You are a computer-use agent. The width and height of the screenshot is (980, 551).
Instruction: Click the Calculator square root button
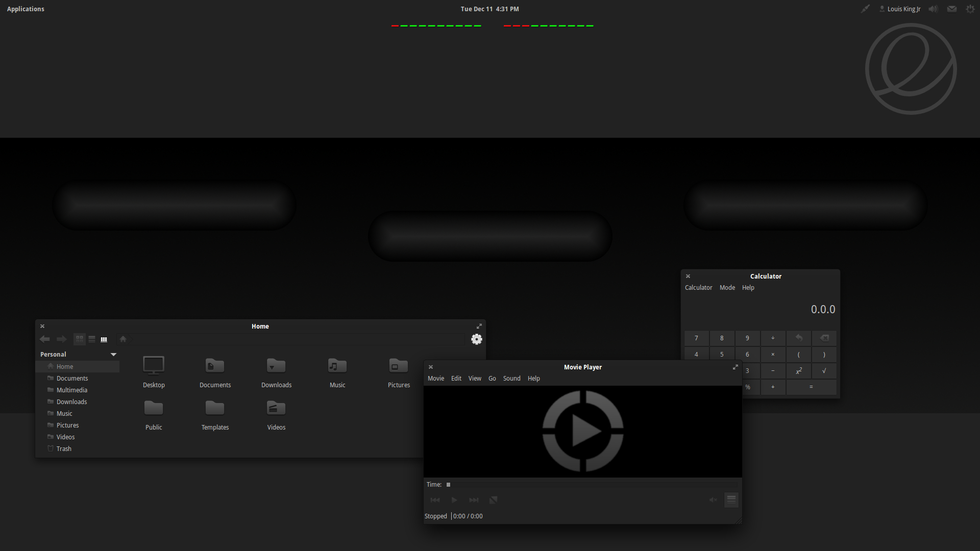point(824,371)
